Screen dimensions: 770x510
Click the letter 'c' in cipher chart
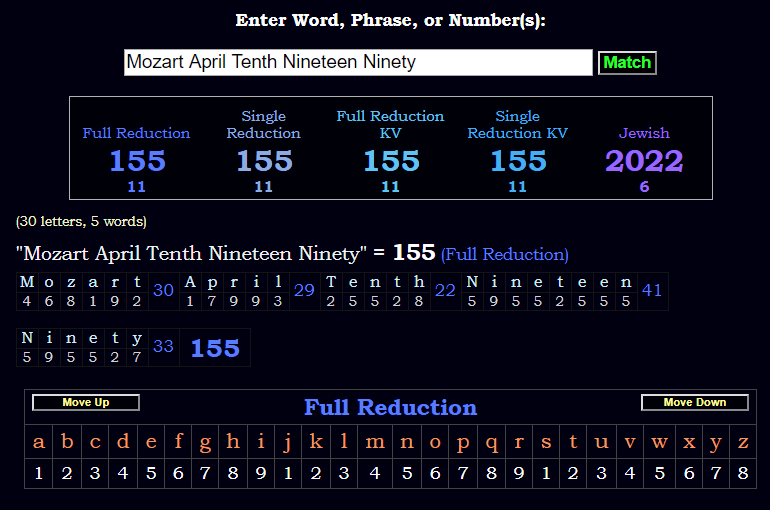95,442
